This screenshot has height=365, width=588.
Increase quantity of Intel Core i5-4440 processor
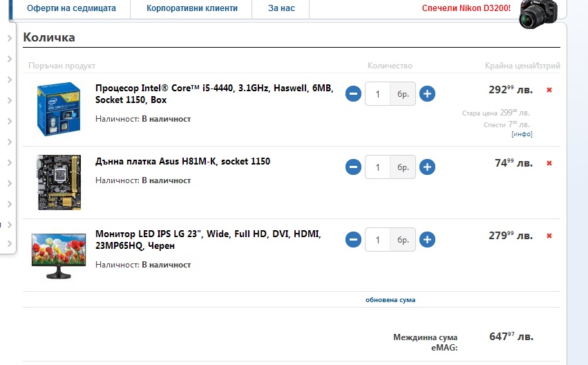coord(427,94)
